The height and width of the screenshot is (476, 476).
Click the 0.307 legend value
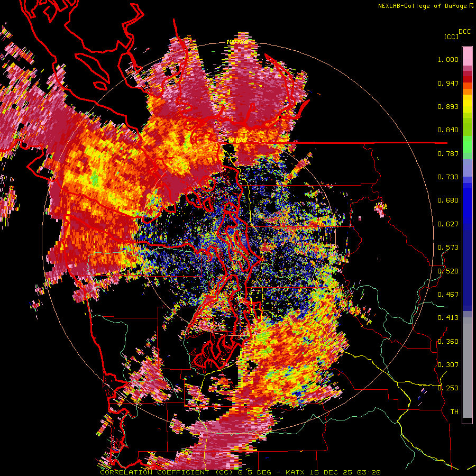click(448, 364)
